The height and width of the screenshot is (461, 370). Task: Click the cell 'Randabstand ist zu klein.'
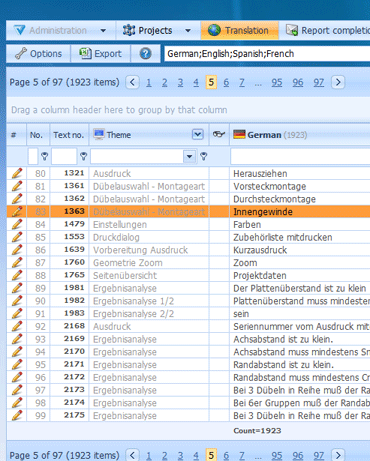[x=300, y=365]
